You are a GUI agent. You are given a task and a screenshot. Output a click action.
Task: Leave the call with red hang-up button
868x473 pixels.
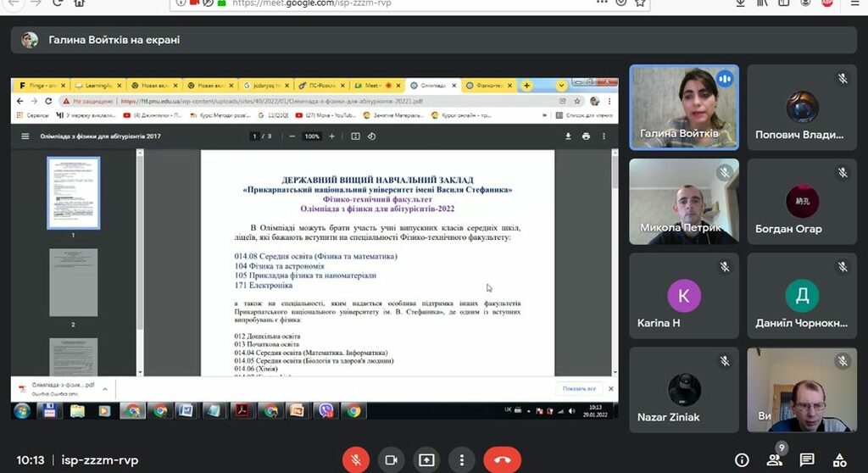click(502, 460)
